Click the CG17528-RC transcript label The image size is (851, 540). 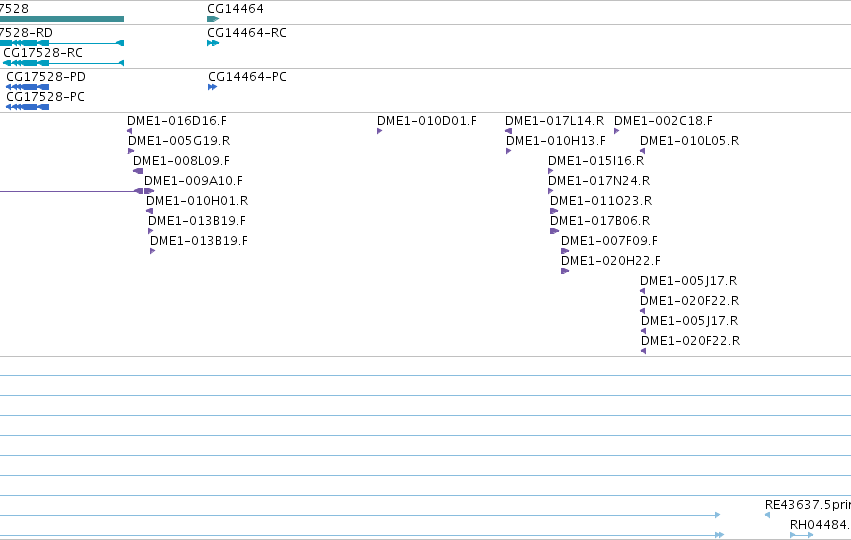click(x=43, y=53)
